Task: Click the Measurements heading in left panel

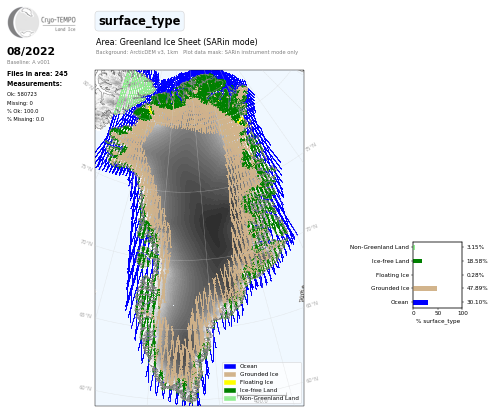Action: pos(34,84)
